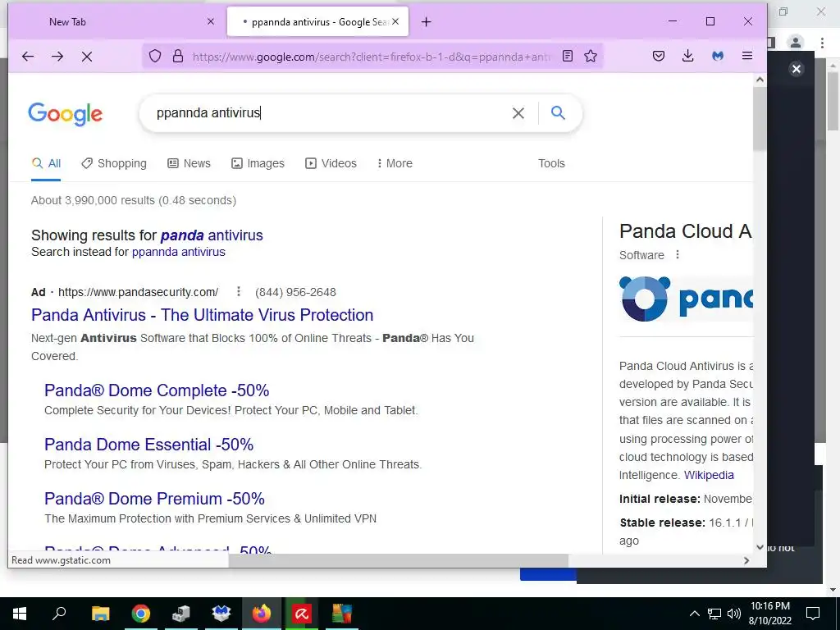Switch to Firefox taskbar icon
Image resolution: width=840 pixels, height=630 pixels.
point(262,614)
